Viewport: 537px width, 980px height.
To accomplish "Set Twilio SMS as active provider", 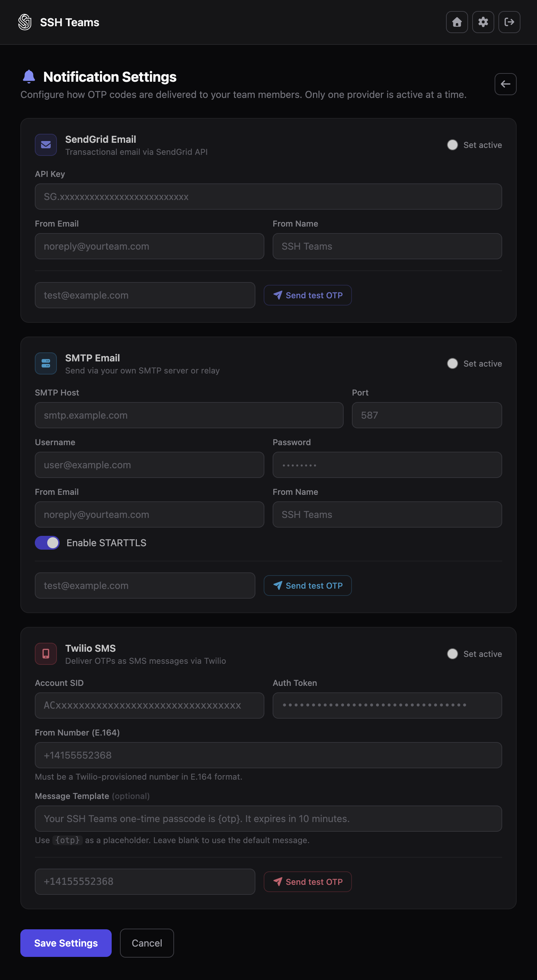I will pyautogui.click(x=453, y=654).
